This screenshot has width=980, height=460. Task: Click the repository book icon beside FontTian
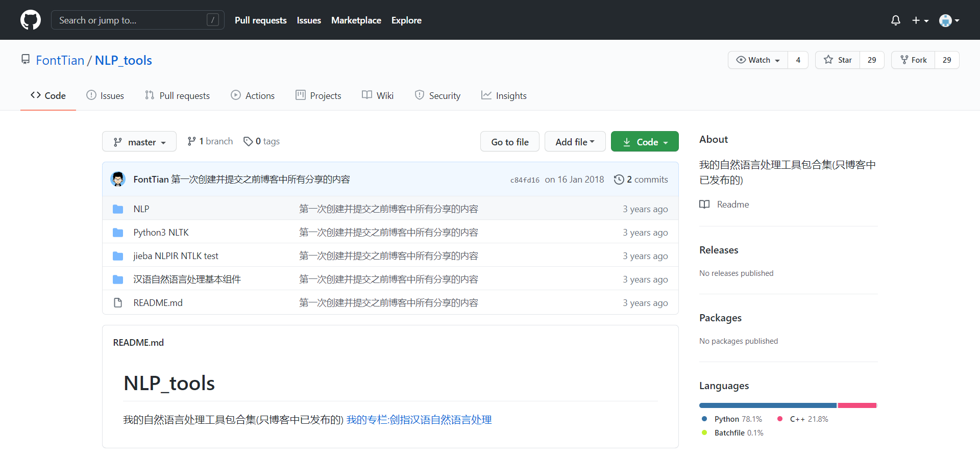pyautogui.click(x=26, y=60)
